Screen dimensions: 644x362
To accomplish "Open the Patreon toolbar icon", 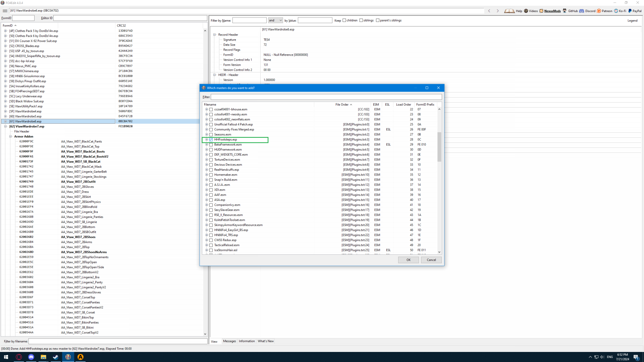I will click(599, 11).
